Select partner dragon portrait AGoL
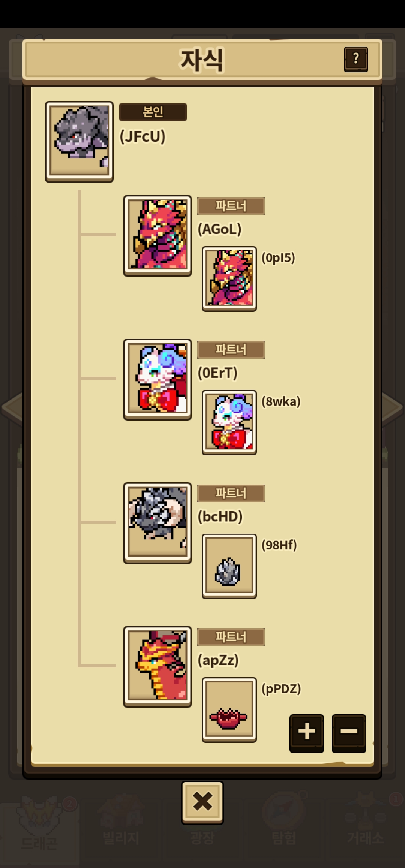Screen dimensions: 405x868 (157, 235)
